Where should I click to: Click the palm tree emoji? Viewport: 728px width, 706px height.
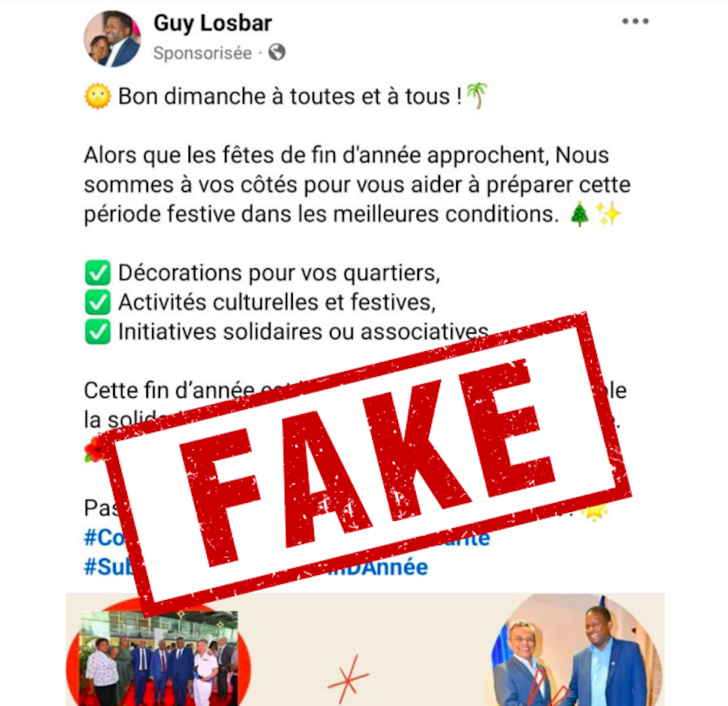point(476,95)
